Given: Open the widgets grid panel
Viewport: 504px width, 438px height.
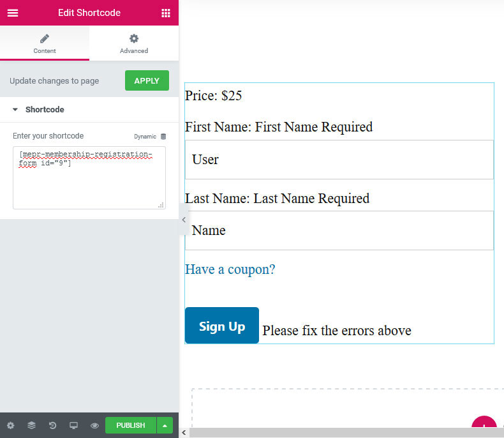Looking at the screenshot, I should click(x=166, y=13).
